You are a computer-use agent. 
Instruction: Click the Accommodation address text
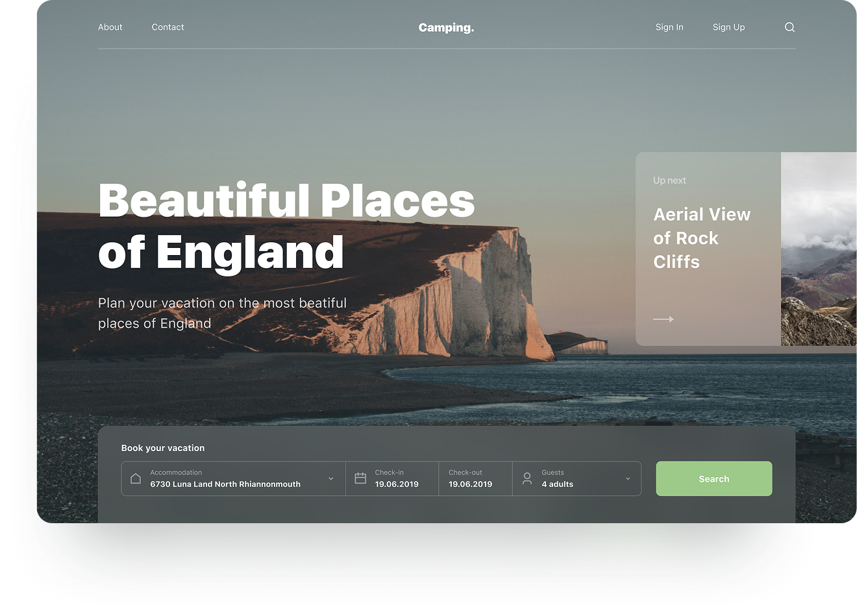(225, 484)
